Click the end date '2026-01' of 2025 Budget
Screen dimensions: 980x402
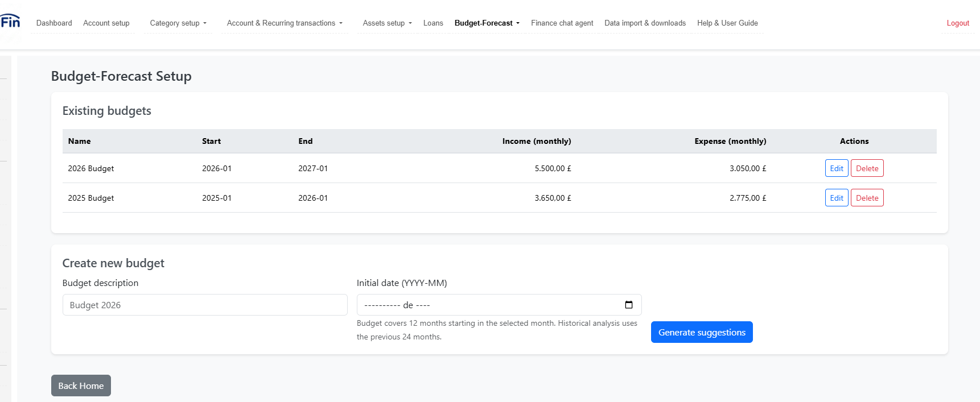click(x=313, y=198)
